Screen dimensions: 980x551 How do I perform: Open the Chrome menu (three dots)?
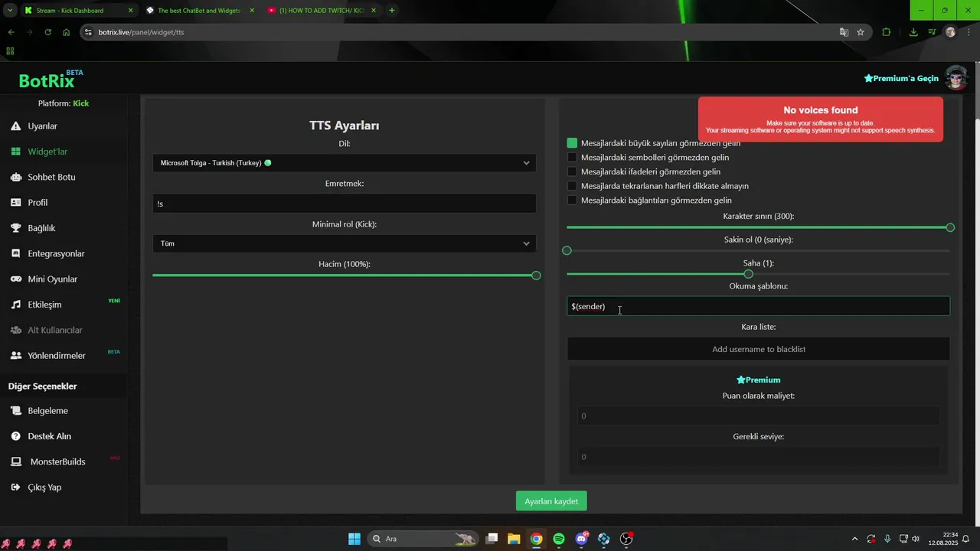pos(969,32)
